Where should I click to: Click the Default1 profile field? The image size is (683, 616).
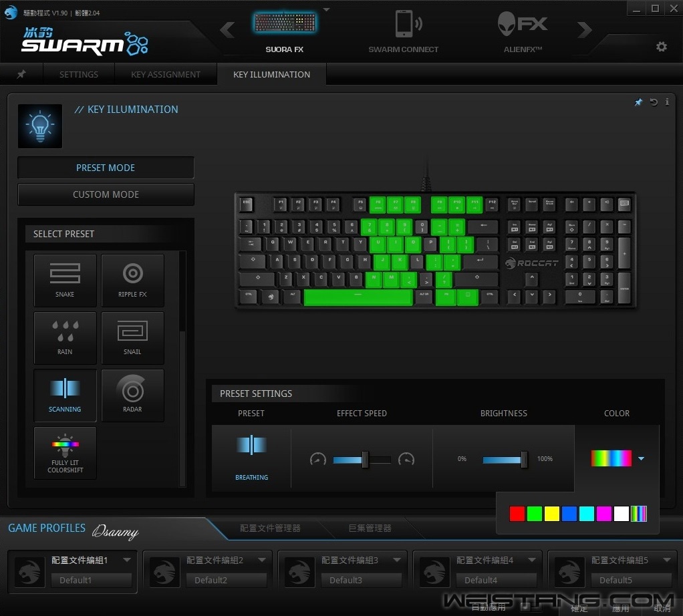[92, 581]
